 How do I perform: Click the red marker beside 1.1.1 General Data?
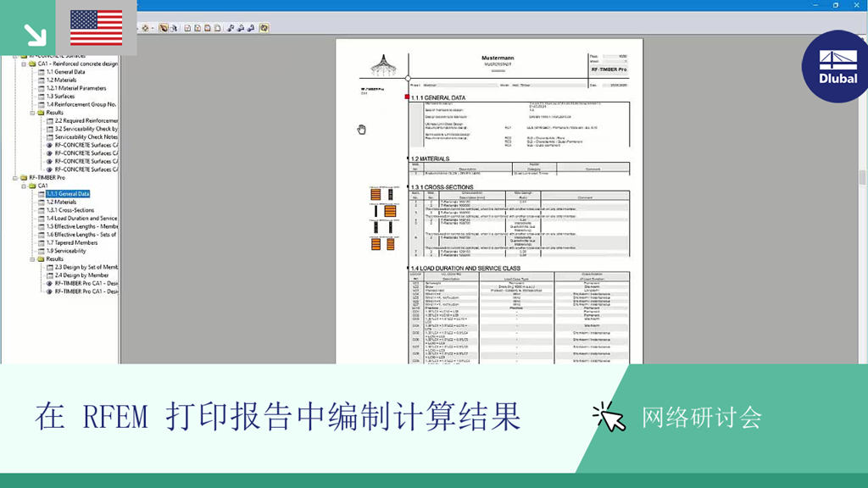tap(407, 97)
